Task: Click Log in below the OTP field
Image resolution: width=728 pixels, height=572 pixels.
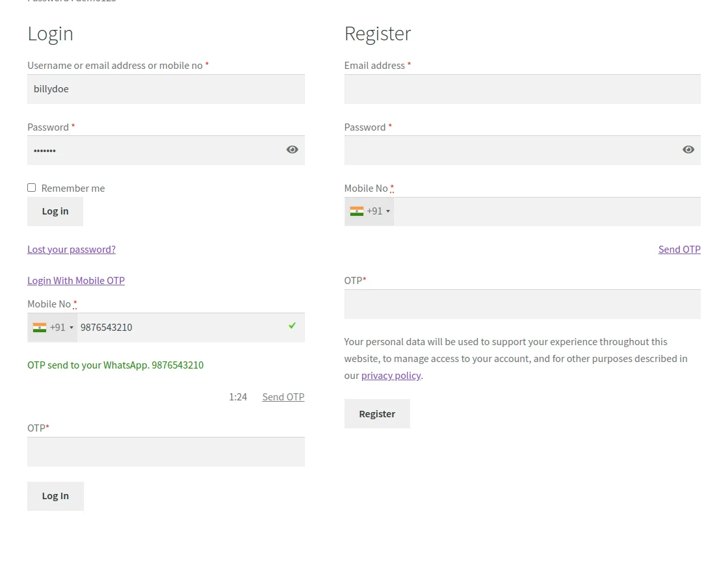Action: 55,495
